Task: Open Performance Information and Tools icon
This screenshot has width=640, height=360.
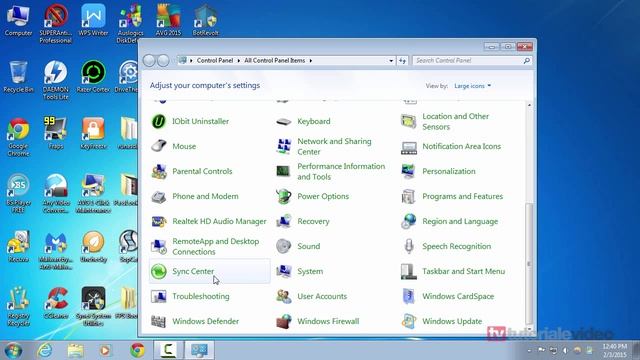Action: (284, 171)
